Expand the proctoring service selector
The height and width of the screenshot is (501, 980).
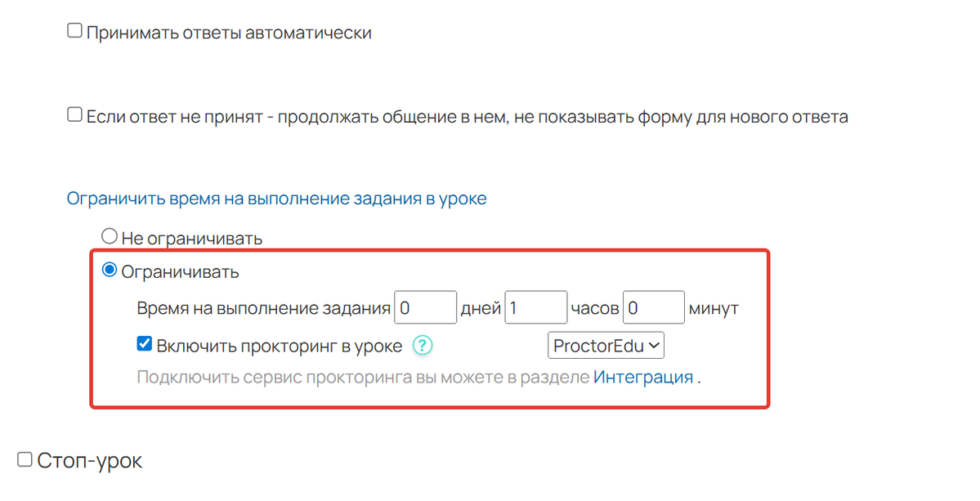point(606,345)
